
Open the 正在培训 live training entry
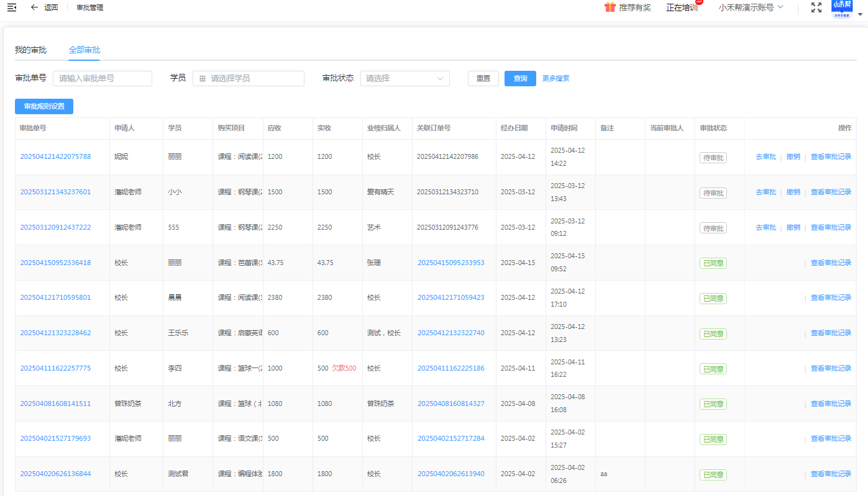coord(682,7)
